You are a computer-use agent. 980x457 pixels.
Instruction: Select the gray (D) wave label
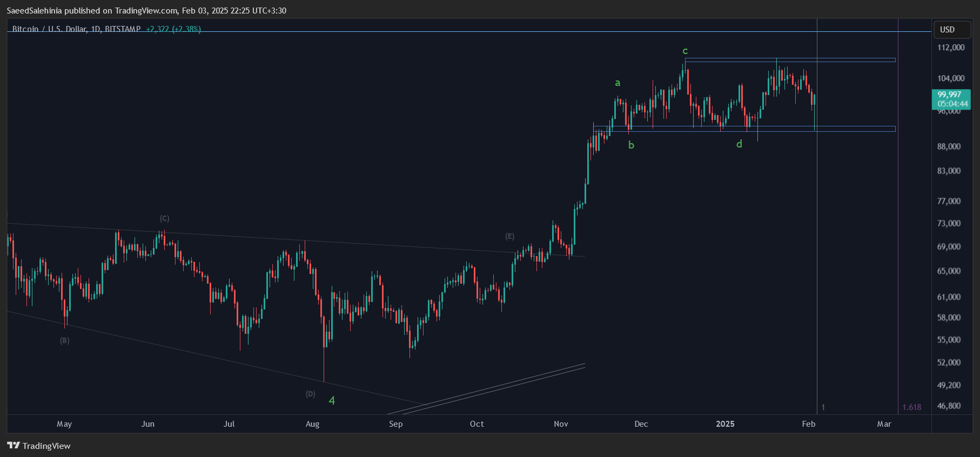(310, 394)
